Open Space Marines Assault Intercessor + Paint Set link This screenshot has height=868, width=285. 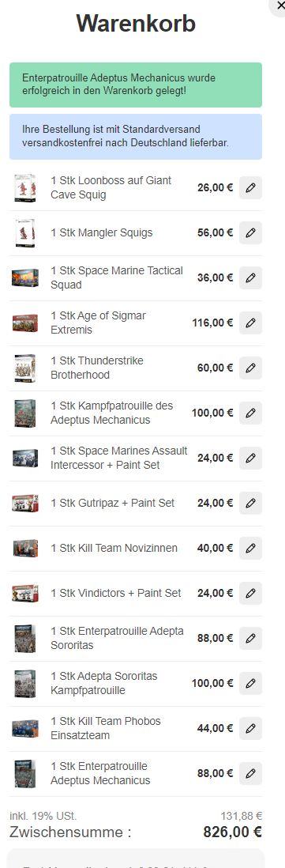point(118,458)
